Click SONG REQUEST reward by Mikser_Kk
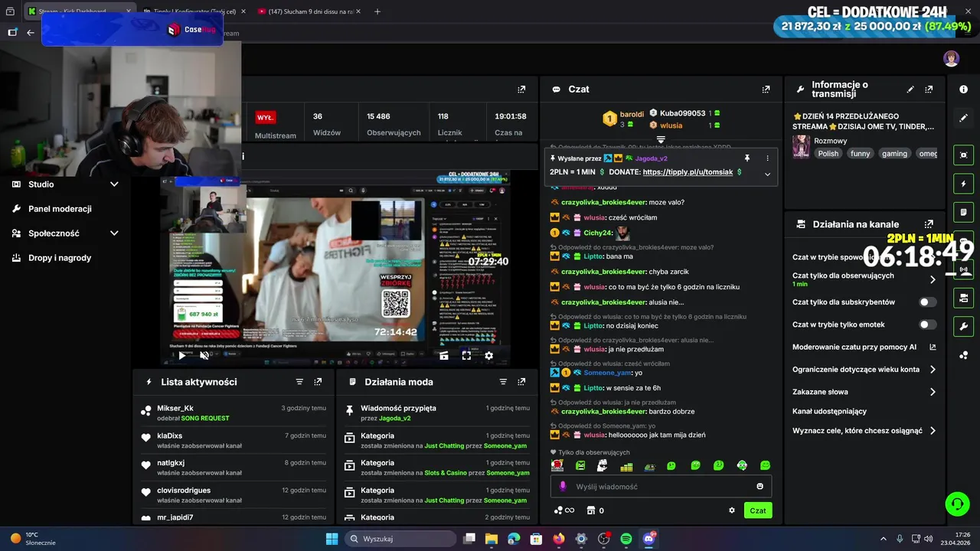 [204, 419]
